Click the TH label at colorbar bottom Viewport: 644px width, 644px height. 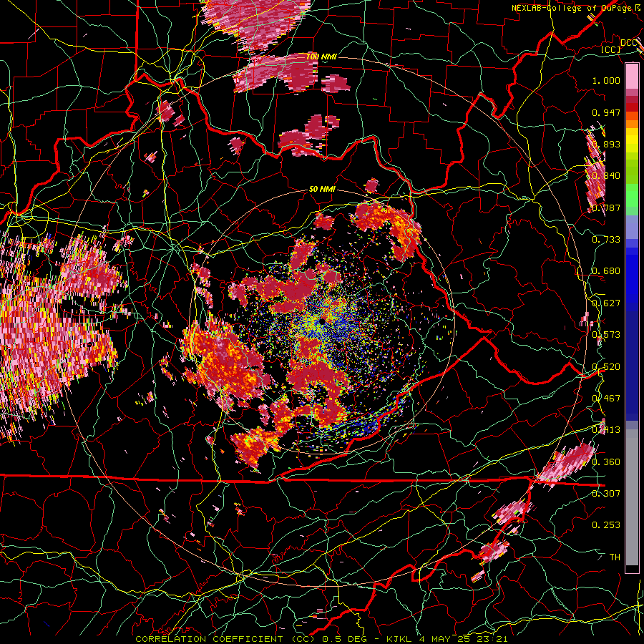pyautogui.click(x=615, y=557)
